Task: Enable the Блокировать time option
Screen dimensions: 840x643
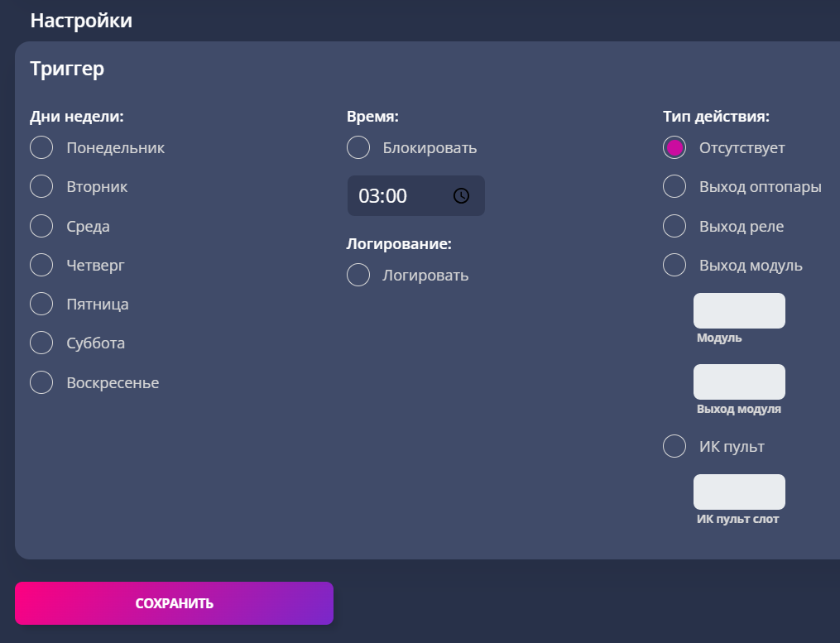Action: (358, 147)
